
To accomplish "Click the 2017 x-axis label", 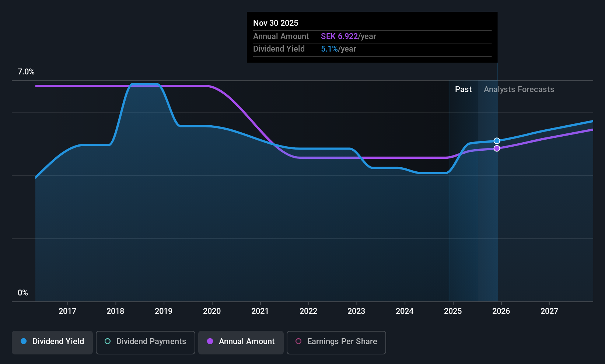I will click(x=67, y=311).
